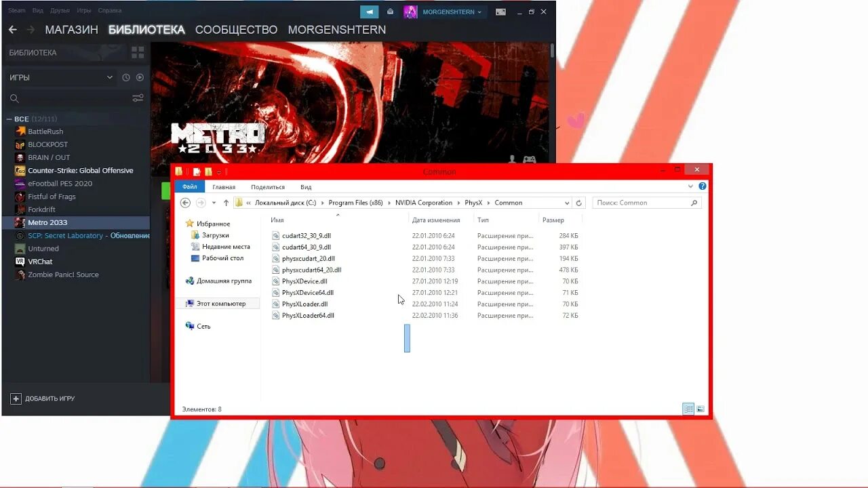
Task: Click Explorer's Forward navigation button
Action: (x=201, y=203)
